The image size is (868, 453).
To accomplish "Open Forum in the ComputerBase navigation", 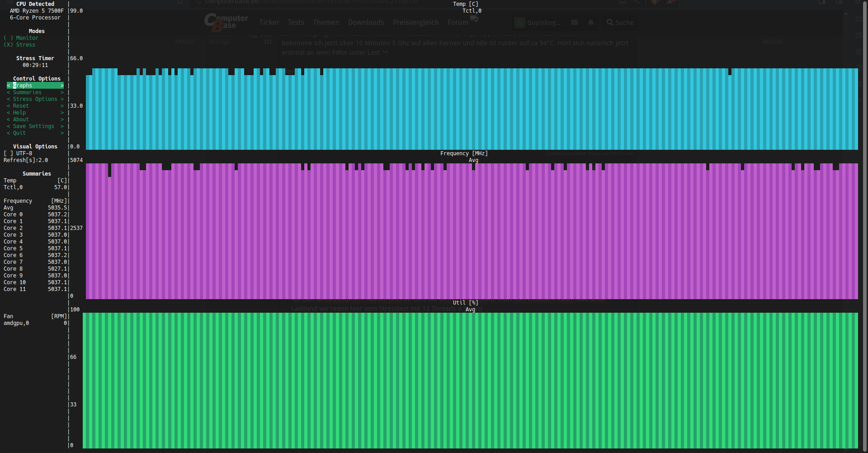I will [x=458, y=22].
